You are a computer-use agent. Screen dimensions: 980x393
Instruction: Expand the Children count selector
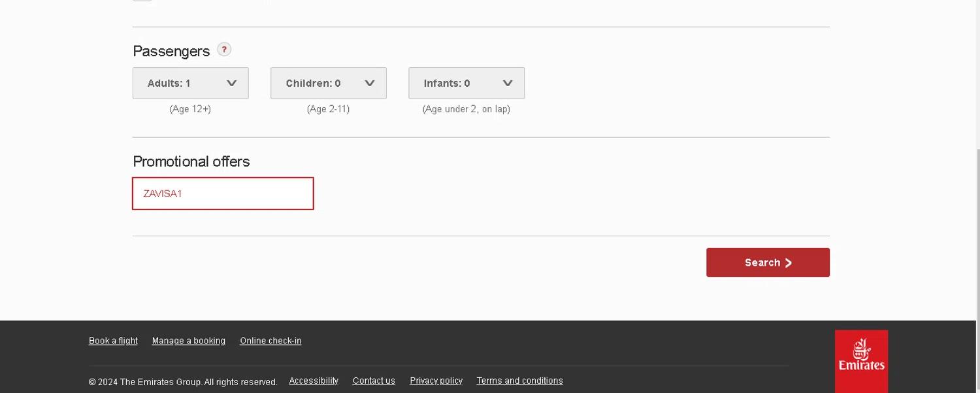point(328,84)
